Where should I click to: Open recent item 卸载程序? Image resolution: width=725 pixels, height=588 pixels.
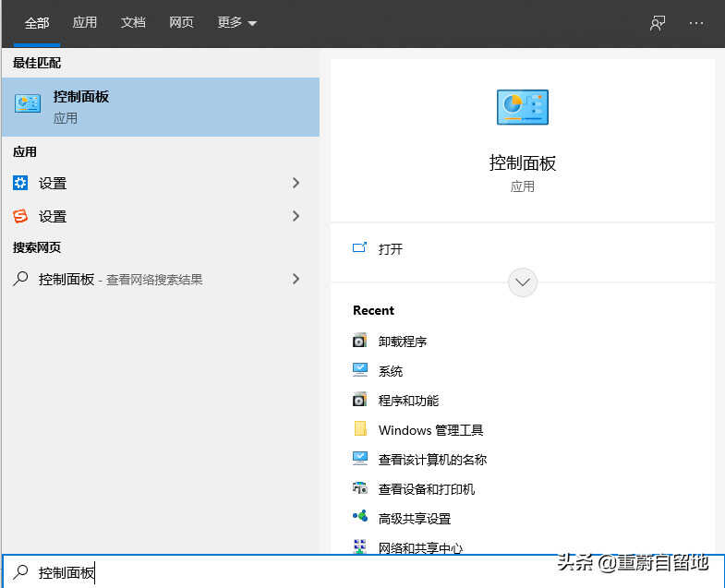coord(403,342)
